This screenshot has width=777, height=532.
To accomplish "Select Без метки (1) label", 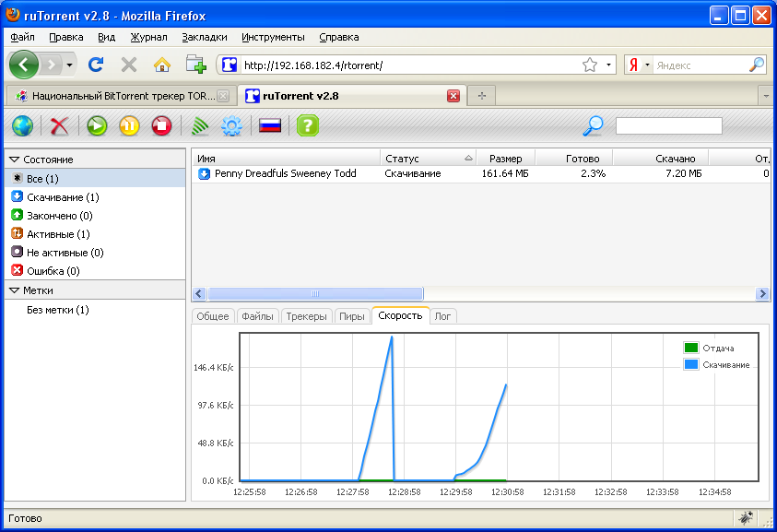I will (x=95, y=310).
